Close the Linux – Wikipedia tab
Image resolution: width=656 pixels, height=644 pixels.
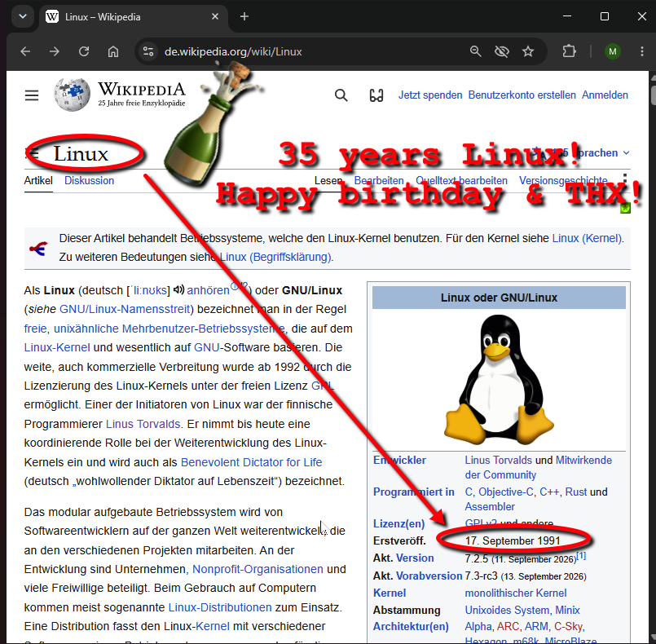tap(215, 17)
